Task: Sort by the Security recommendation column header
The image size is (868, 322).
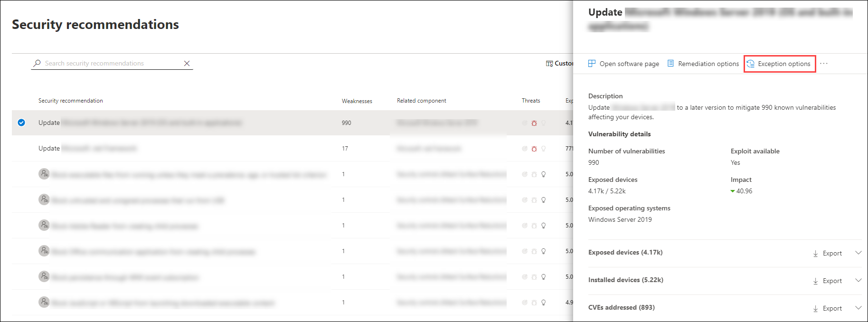Action: tap(70, 101)
